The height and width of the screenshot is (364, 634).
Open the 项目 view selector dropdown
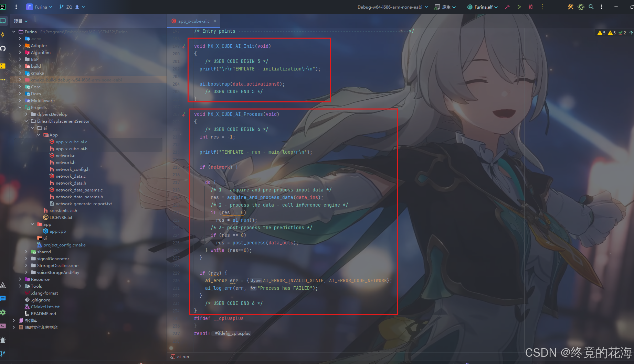[21, 21]
